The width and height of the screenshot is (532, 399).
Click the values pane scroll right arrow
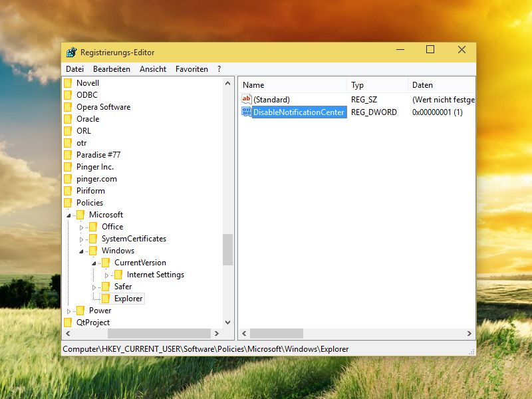pos(469,334)
